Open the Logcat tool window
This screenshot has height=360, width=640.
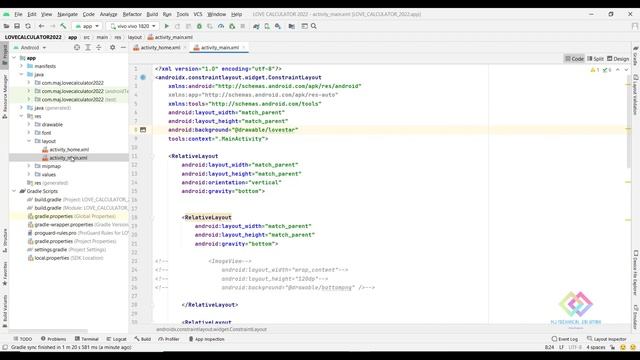tap(116, 339)
